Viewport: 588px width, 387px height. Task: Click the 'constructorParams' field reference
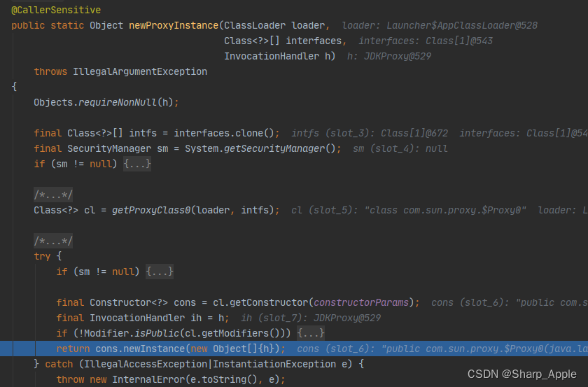tap(361, 302)
